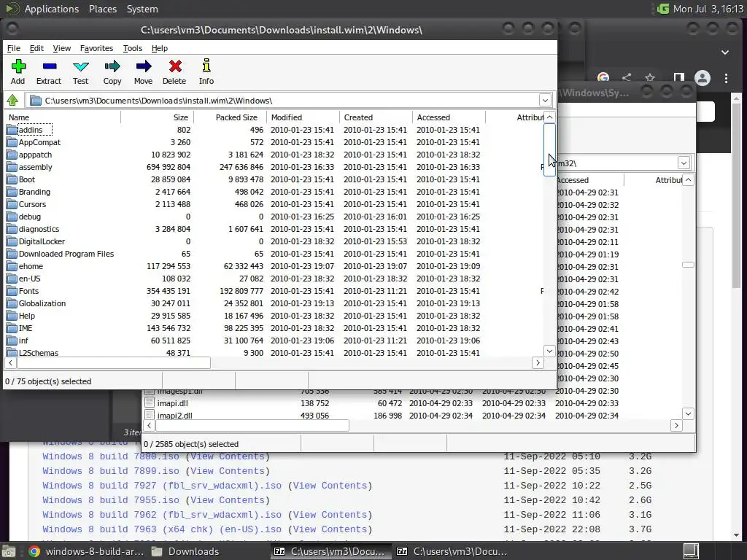Viewport: 747px width, 560px height.
Task: Click front window scroll down arrow
Action: pos(549,351)
